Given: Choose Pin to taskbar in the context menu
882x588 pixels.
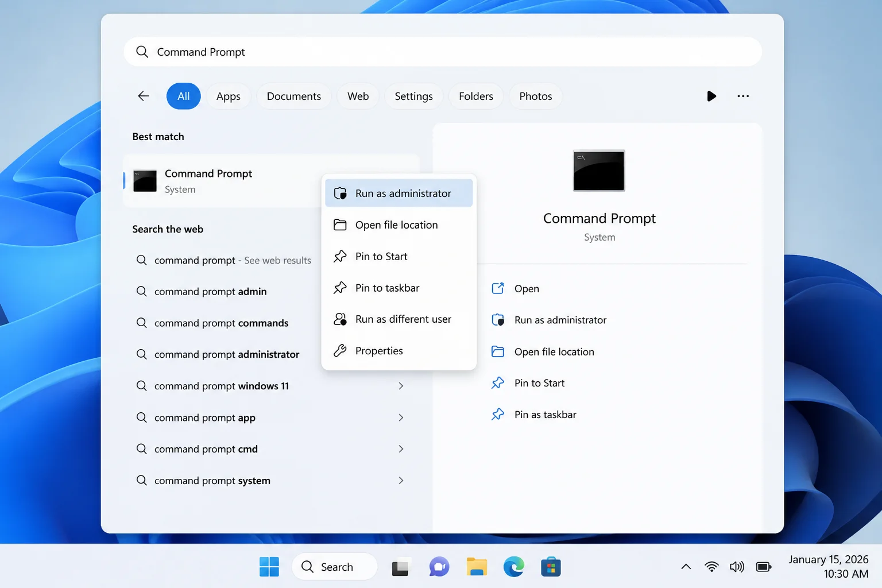Looking at the screenshot, I should 399,288.
